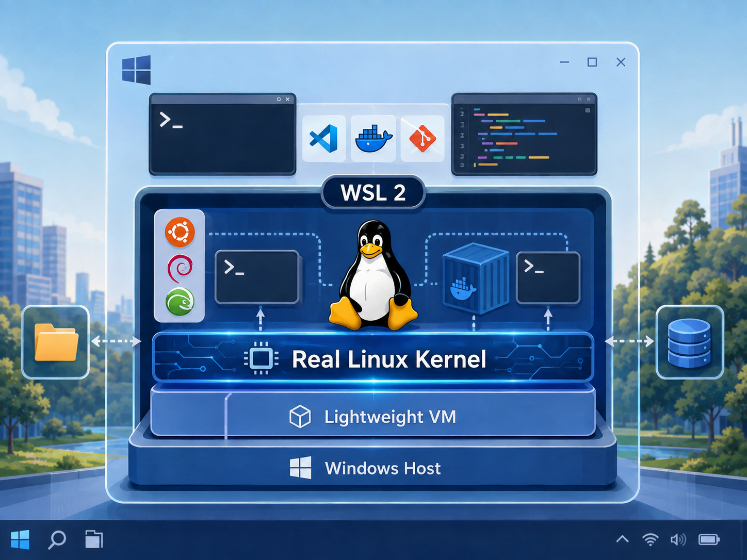Open the Start menu on the taskbar
Viewport: 747px width, 560px height.
(x=20, y=540)
